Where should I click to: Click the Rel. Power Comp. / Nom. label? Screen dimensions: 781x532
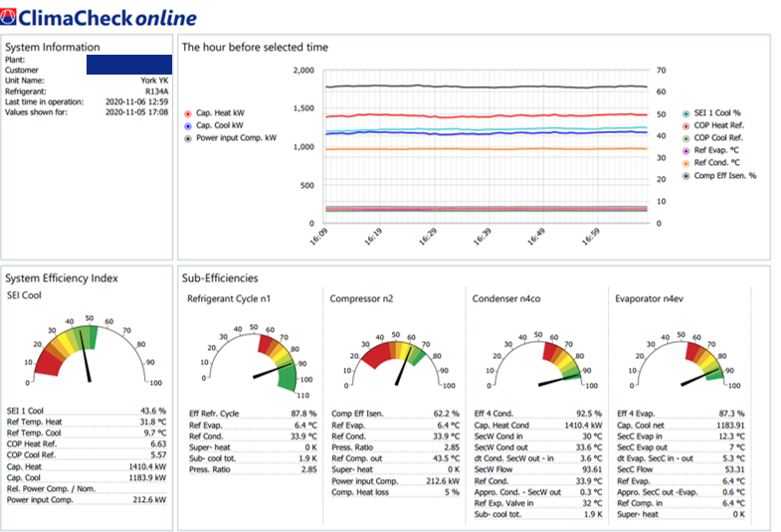coord(51,488)
